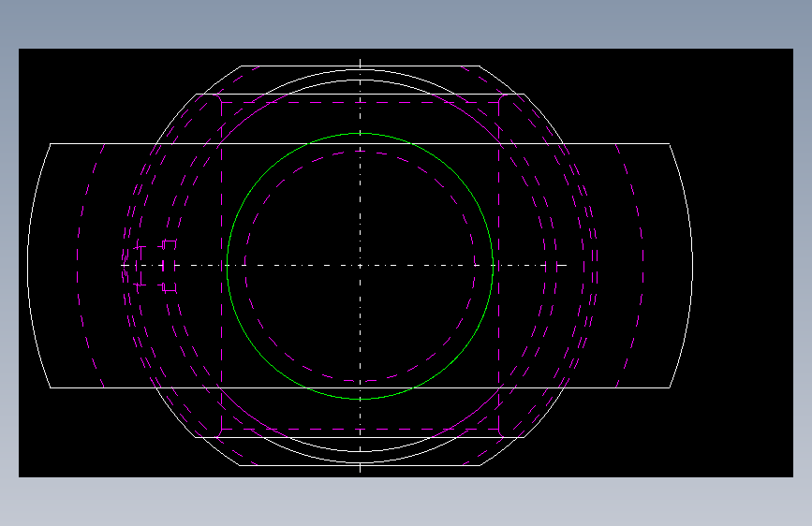Select the green solid circle outline
The image size is (812, 526).
[360, 266]
